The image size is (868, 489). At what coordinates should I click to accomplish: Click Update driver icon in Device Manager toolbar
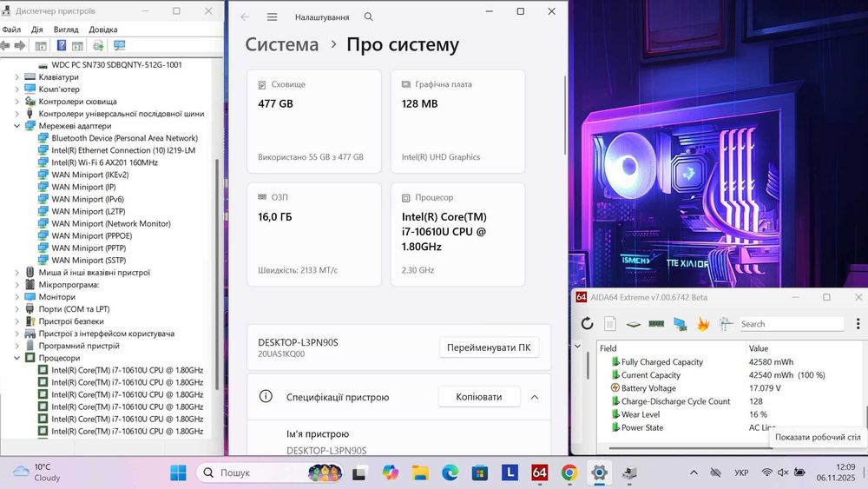tap(98, 45)
